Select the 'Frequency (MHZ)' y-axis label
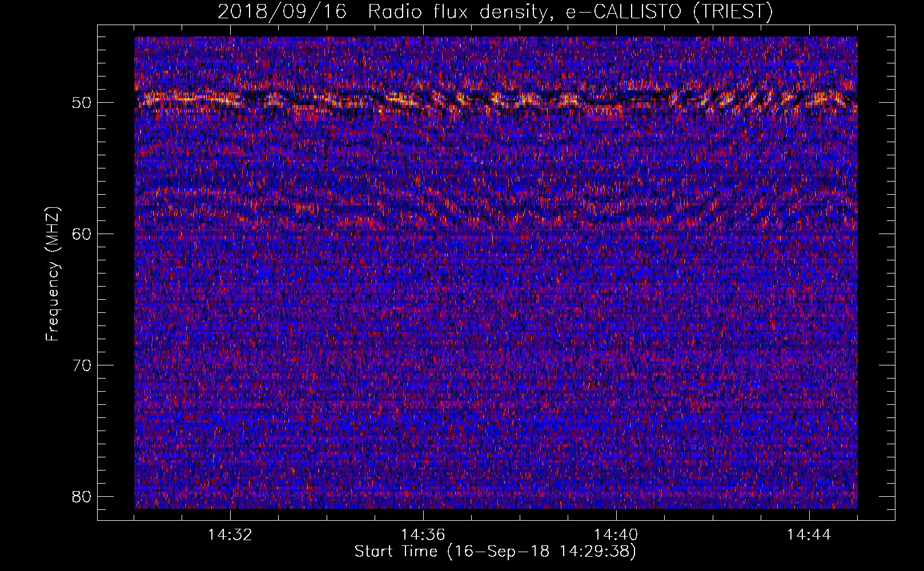This screenshot has height=571, width=924. (x=53, y=275)
